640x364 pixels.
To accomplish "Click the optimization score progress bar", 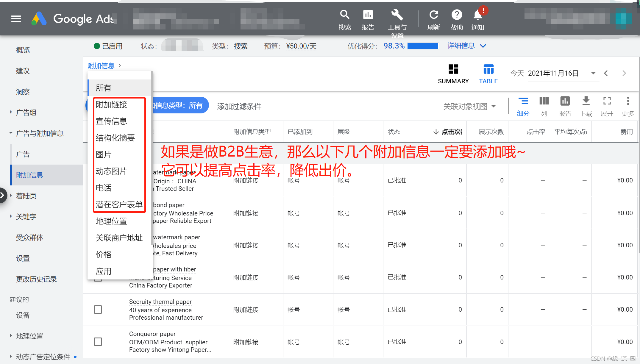I will pyautogui.click(x=423, y=46).
